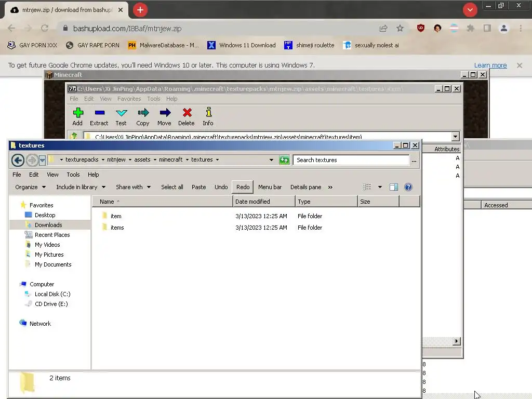This screenshot has width=532, height=399.
Task: Open Chrome three-dot menu
Action: (521, 29)
